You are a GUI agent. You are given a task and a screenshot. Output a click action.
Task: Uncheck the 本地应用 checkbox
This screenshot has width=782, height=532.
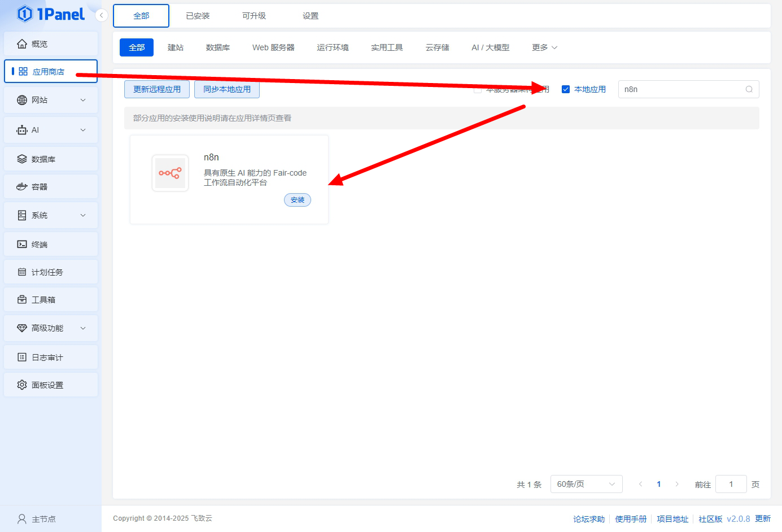click(x=566, y=89)
